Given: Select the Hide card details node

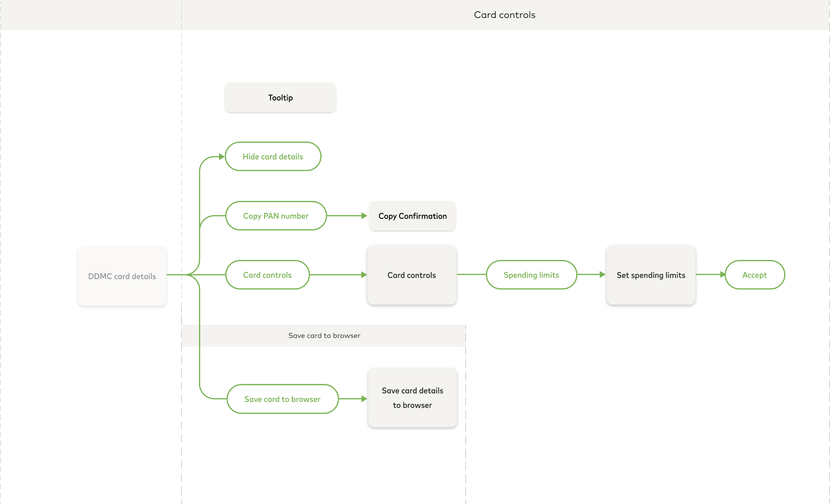Looking at the screenshot, I should tap(273, 156).
